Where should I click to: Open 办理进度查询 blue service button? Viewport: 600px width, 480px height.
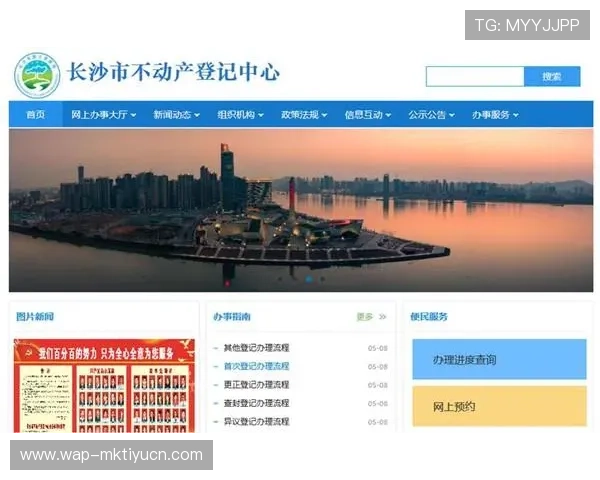pos(499,359)
